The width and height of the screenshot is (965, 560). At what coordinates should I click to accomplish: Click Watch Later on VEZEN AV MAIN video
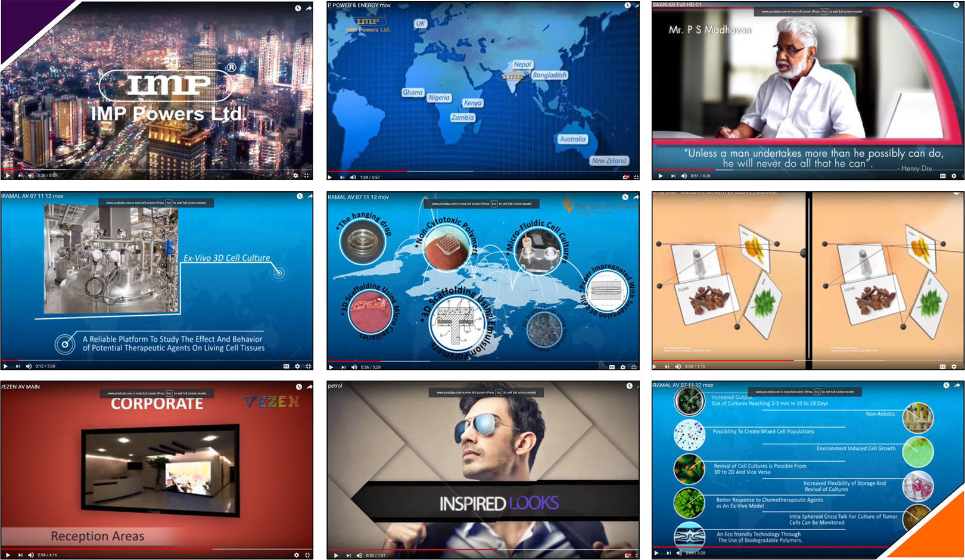click(299, 387)
